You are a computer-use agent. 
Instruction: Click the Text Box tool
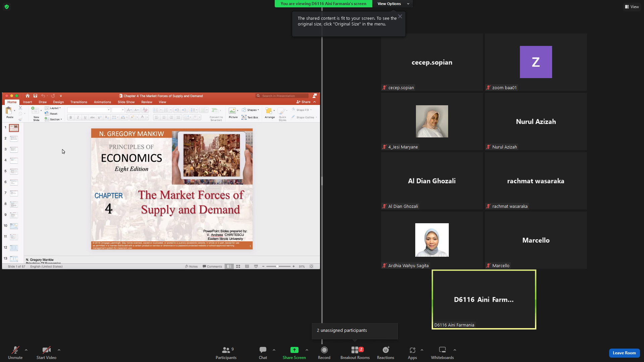(x=250, y=117)
